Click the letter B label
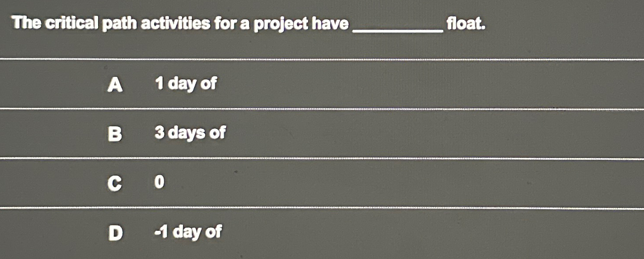Image resolution: width=644 pixels, height=259 pixels. coord(115,133)
